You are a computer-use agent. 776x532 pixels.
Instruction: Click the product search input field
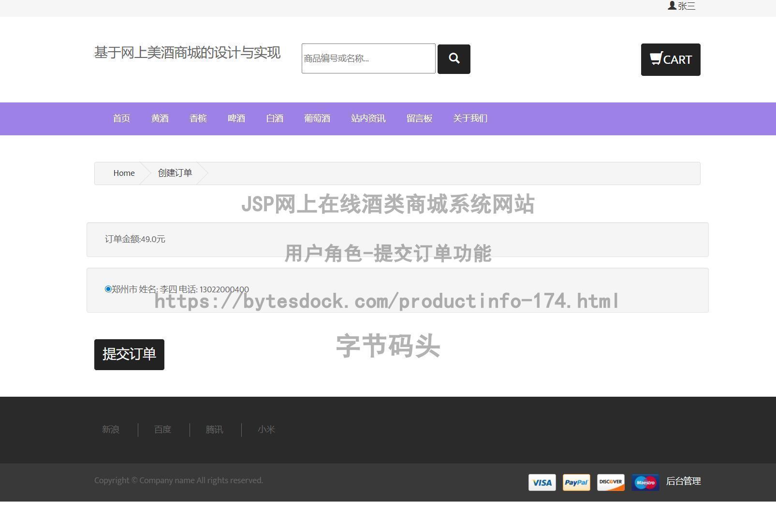(x=368, y=58)
